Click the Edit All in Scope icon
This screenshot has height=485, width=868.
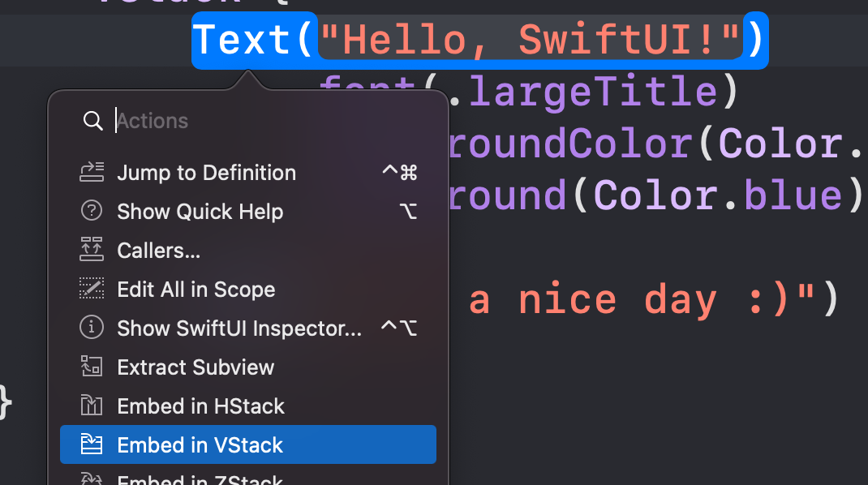92,289
